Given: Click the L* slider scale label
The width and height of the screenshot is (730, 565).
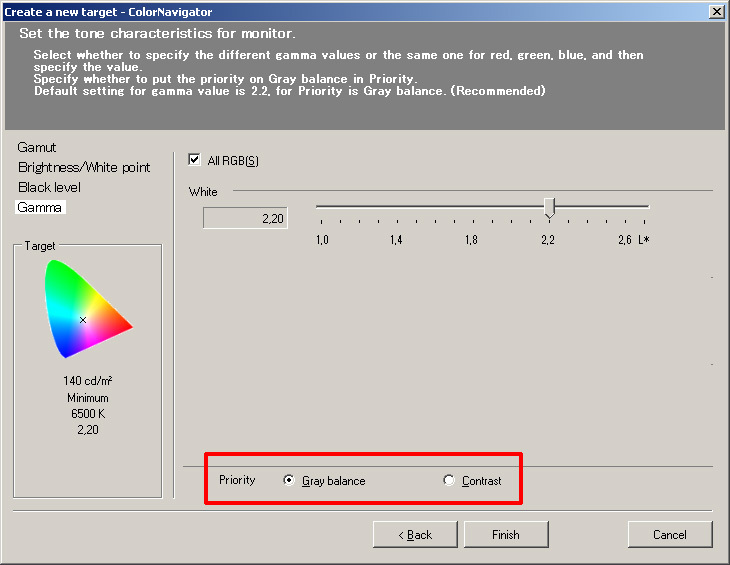Looking at the screenshot, I should 644,240.
